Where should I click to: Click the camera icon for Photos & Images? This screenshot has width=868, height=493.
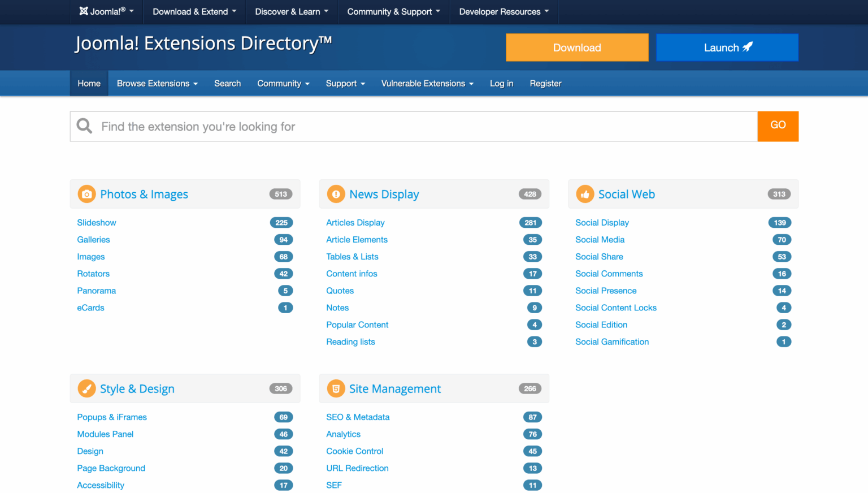[x=86, y=194]
